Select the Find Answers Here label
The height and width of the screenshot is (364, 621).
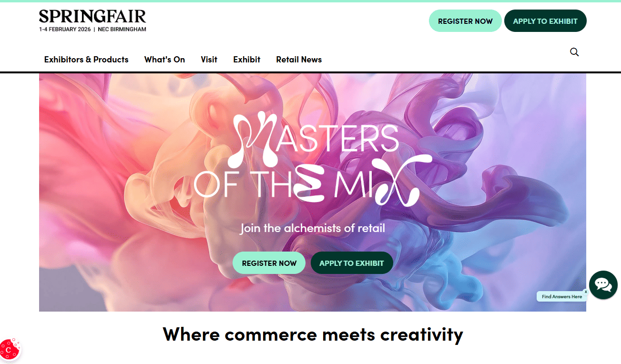561,296
